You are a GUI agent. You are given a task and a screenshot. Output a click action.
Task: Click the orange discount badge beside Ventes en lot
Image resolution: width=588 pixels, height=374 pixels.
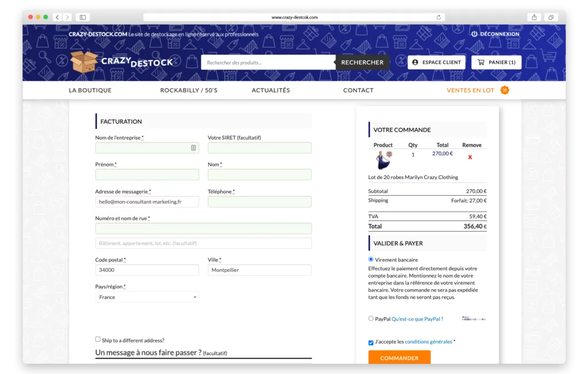tap(505, 90)
